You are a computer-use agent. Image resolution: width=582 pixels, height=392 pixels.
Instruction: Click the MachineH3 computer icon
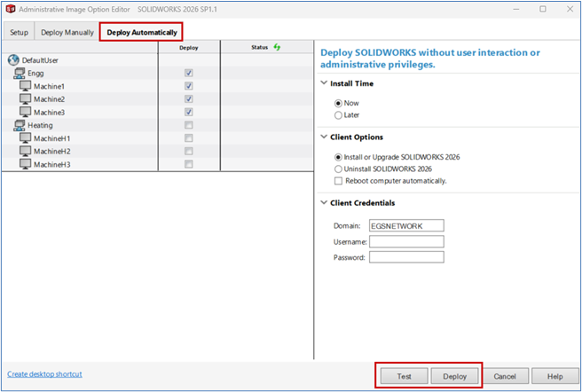coord(25,164)
